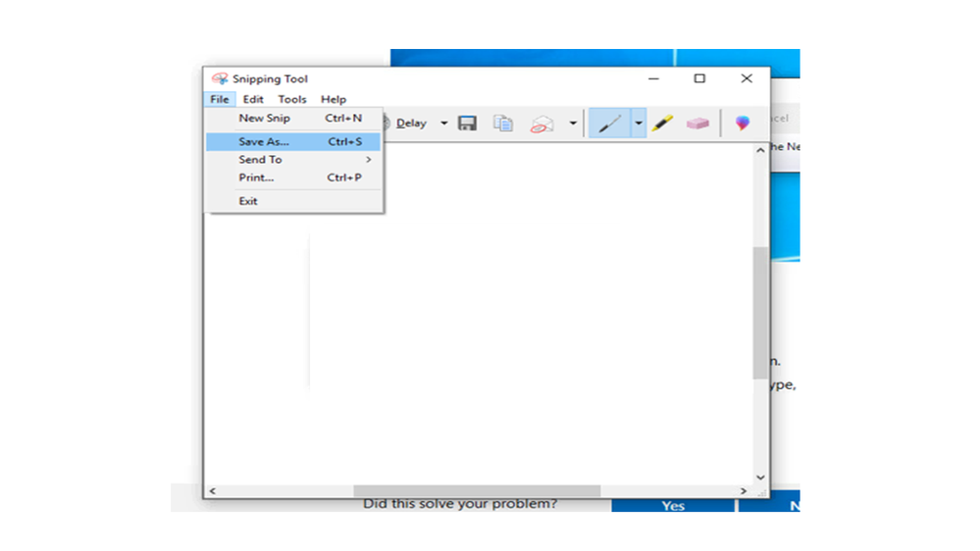Screen dimensions: 980x551
Task: Open the Tools menu
Action: point(292,99)
